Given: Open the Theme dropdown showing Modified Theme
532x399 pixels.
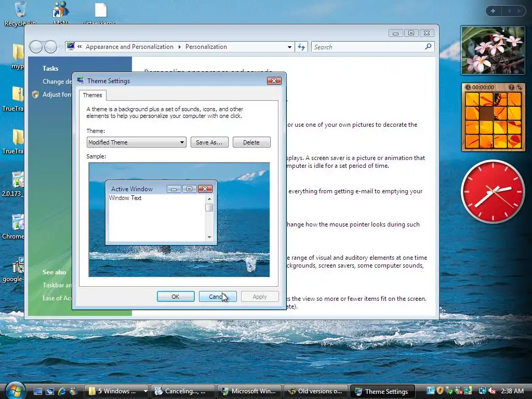Looking at the screenshot, I should (136, 142).
